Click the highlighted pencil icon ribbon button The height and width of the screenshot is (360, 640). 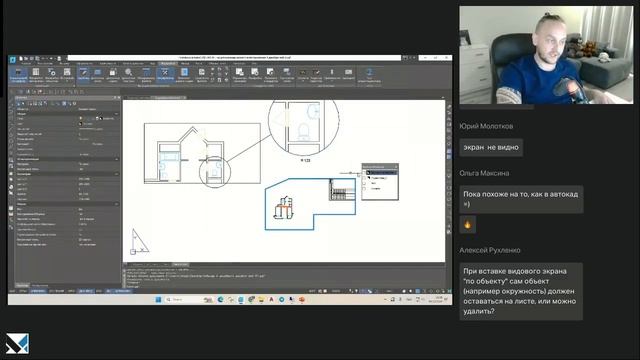click(83, 75)
